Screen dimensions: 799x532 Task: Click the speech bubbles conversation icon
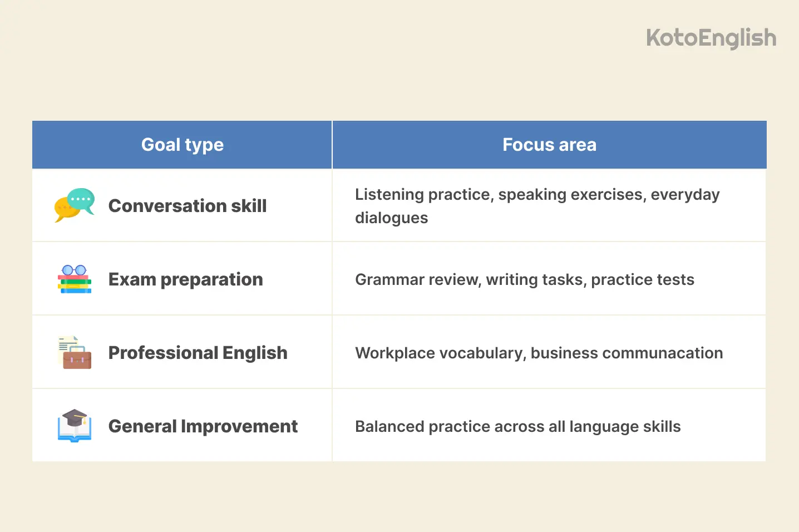click(75, 205)
